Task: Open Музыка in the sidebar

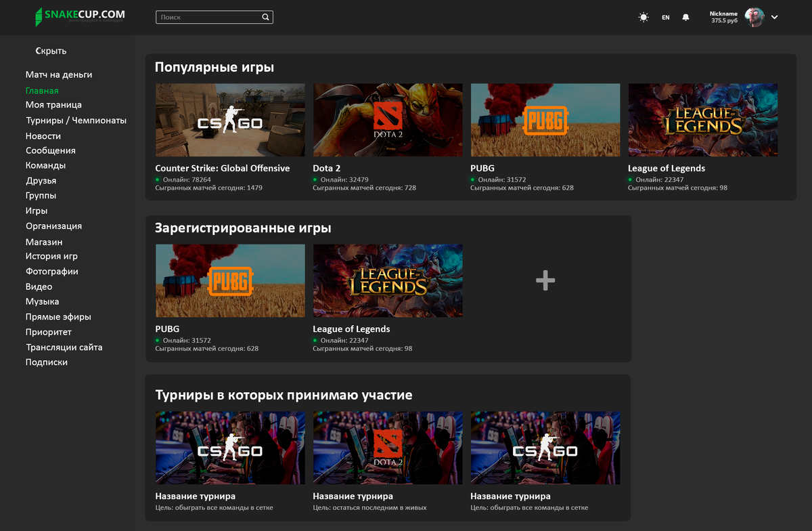Action: pyautogui.click(x=43, y=301)
